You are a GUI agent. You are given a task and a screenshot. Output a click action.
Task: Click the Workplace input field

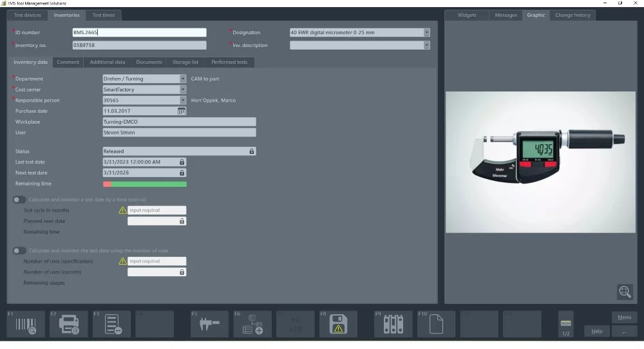click(179, 122)
